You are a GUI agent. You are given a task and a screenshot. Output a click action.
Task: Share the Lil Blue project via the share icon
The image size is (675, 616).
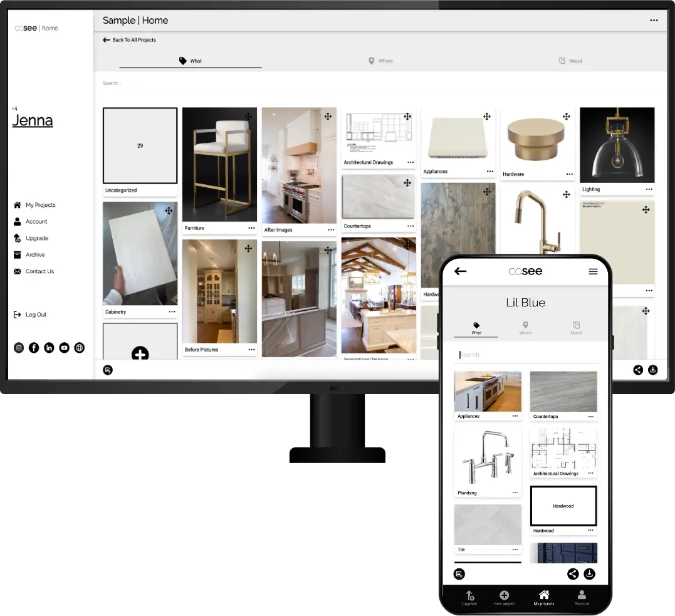572,573
